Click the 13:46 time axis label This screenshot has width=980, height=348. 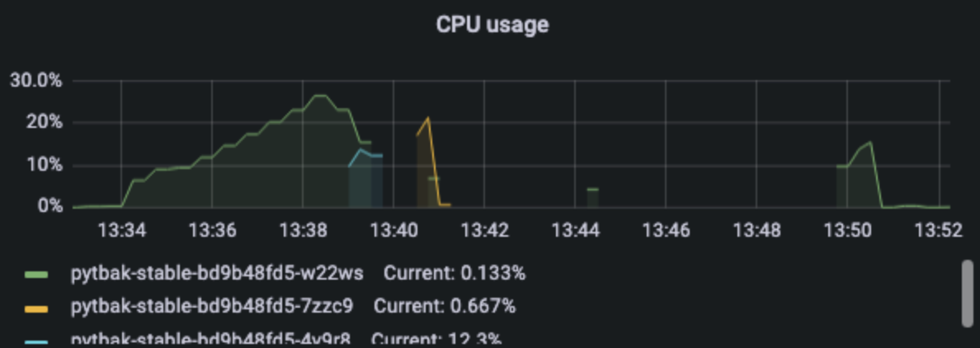[666, 231]
